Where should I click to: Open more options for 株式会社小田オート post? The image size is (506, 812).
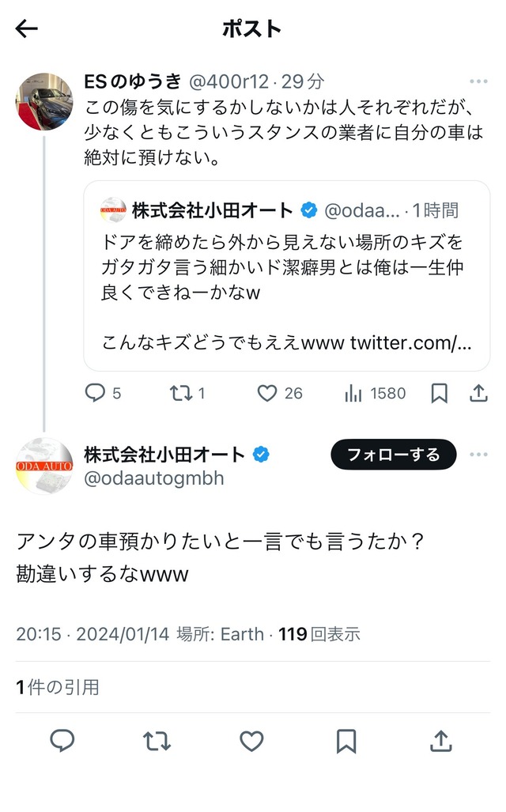click(x=478, y=455)
